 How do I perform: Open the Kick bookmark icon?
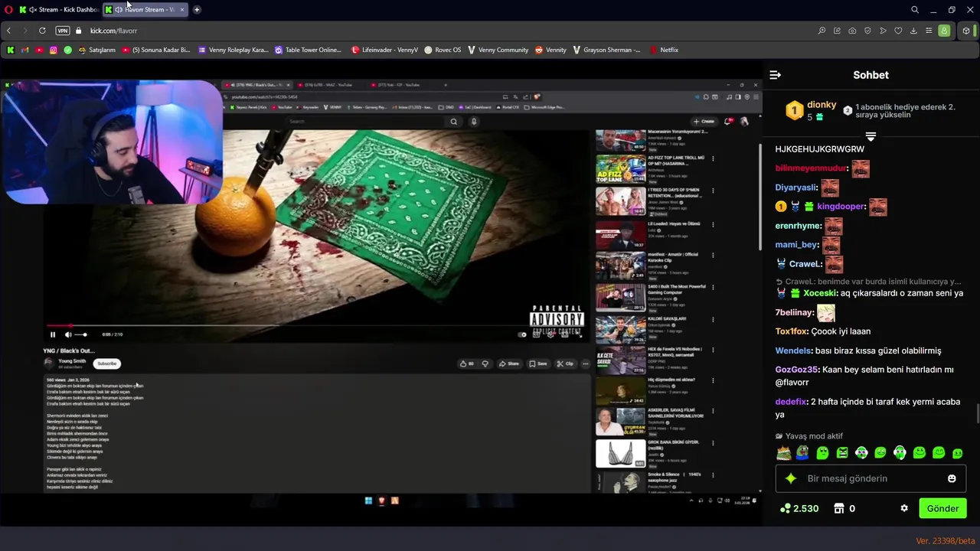[x=11, y=50]
